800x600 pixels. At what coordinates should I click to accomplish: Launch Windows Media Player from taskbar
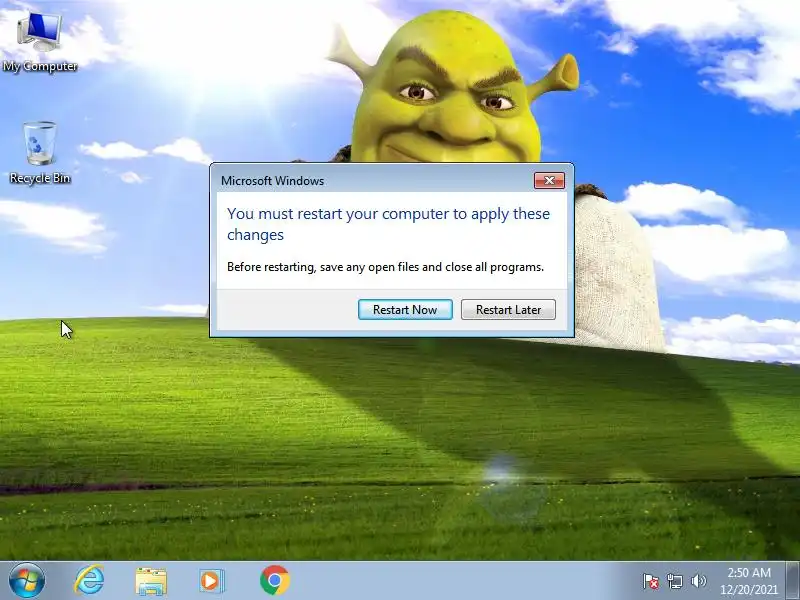[x=211, y=581]
